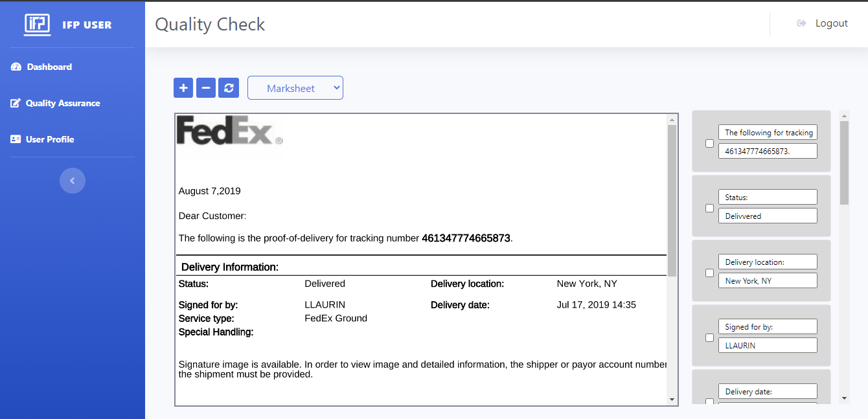Open the Marksheet dropdown
This screenshot has width=868, height=419.
pos(295,88)
